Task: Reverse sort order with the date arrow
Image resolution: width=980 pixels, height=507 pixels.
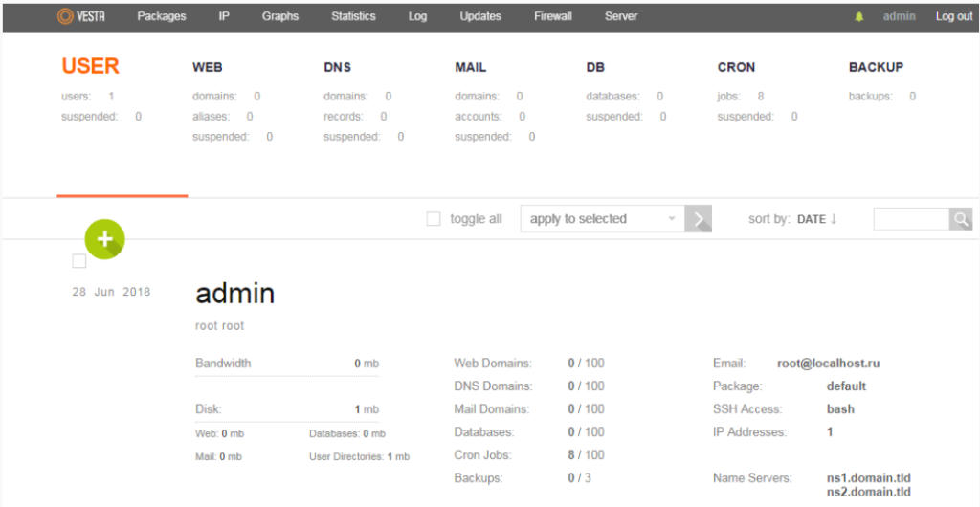Action: pyautogui.click(x=834, y=218)
